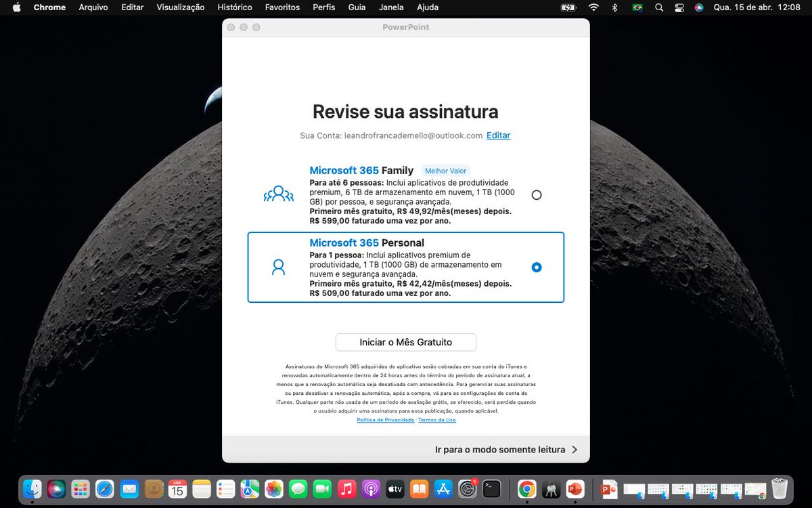812x508 pixels.
Task: Open Contacts app from dock
Action: click(154, 488)
